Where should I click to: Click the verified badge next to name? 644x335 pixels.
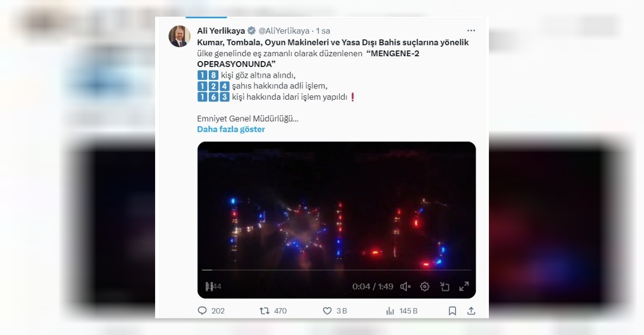(251, 31)
